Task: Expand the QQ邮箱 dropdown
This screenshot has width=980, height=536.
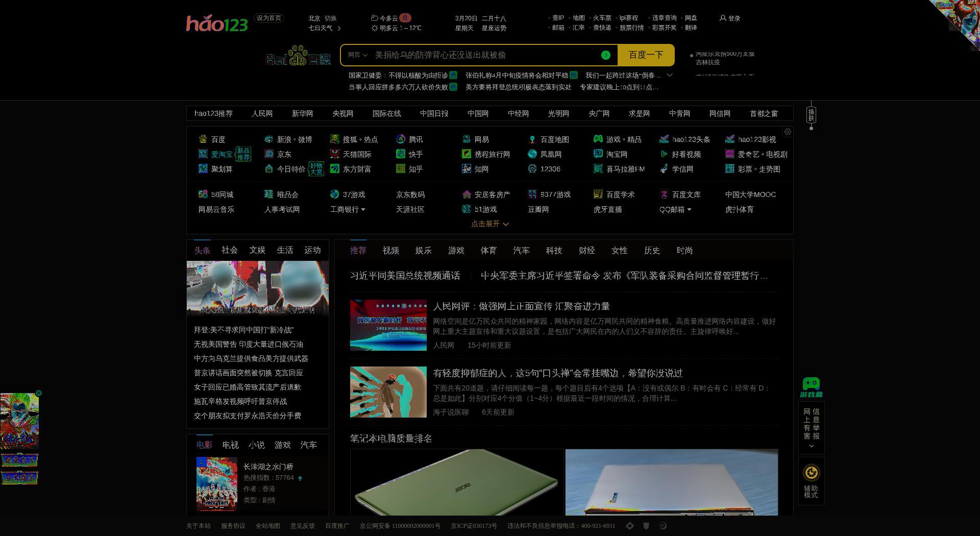Action: click(689, 210)
